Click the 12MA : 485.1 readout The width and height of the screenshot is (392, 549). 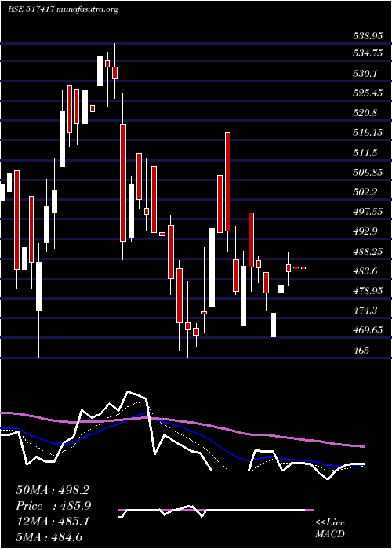[53, 522]
